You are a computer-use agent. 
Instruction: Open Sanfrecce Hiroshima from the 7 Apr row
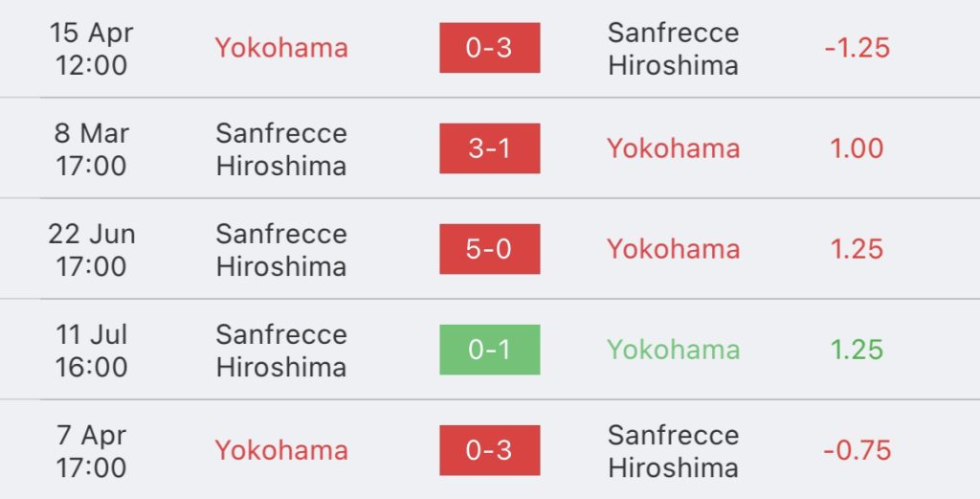(673, 451)
